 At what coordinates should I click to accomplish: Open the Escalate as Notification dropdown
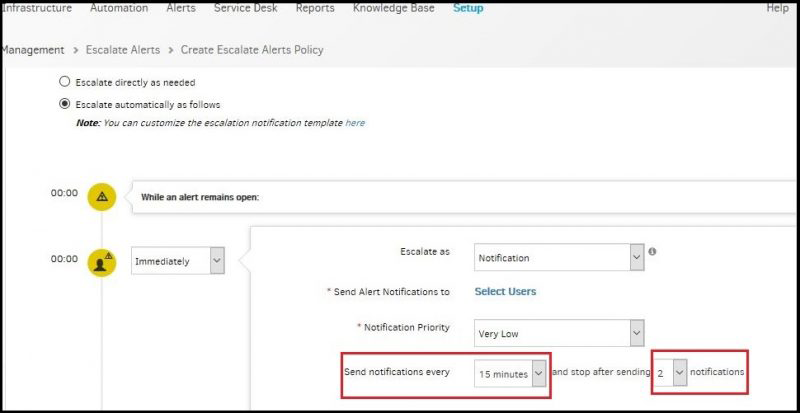(559, 258)
